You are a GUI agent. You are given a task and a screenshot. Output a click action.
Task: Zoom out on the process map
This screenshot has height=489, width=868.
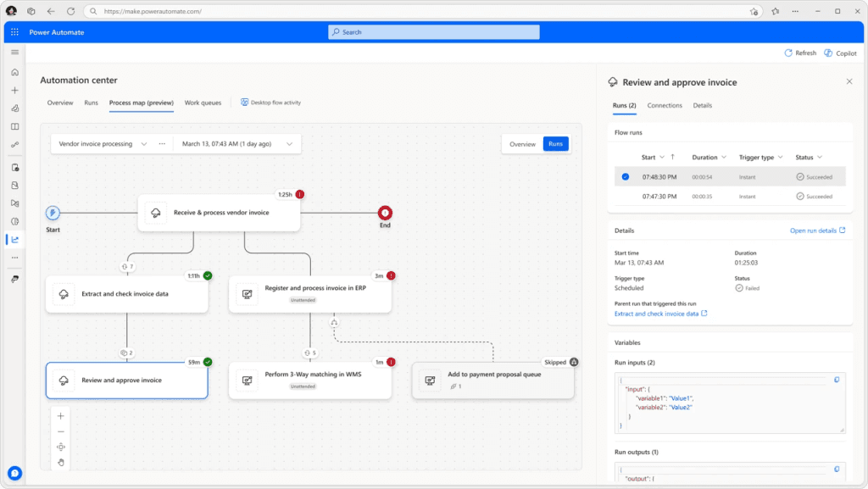coord(61,431)
